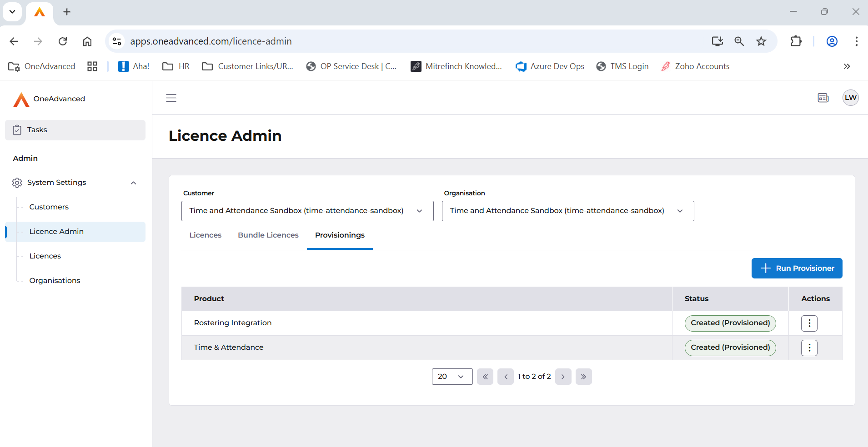Screen dimensions: 868x447
Task: Install app icon in address bar
Action: (717, 41)
